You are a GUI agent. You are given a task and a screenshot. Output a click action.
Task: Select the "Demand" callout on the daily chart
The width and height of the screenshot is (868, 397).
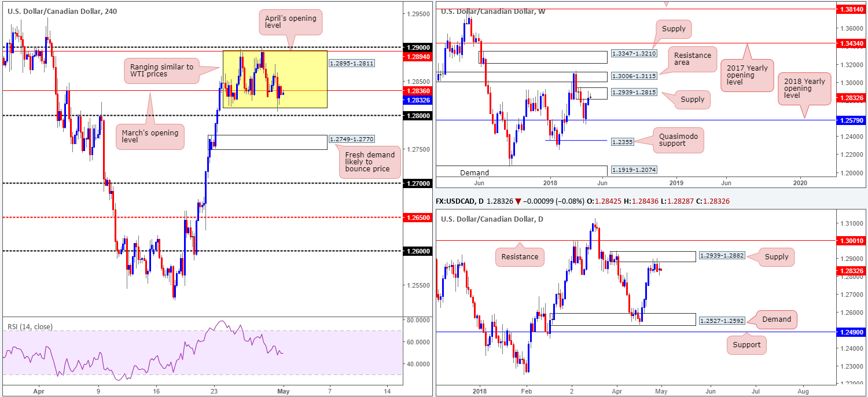click(x=776, y=319)
